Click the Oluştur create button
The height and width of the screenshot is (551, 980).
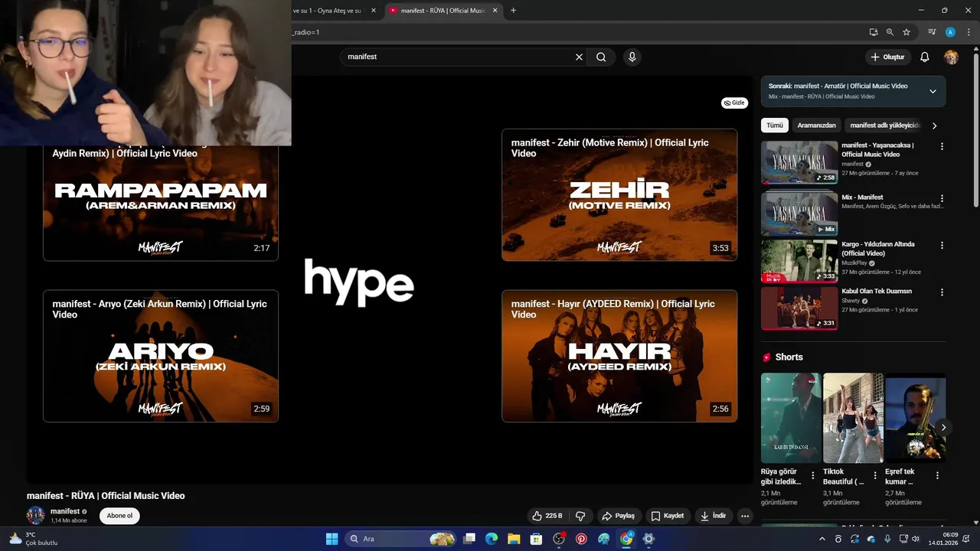coord(887,57)
